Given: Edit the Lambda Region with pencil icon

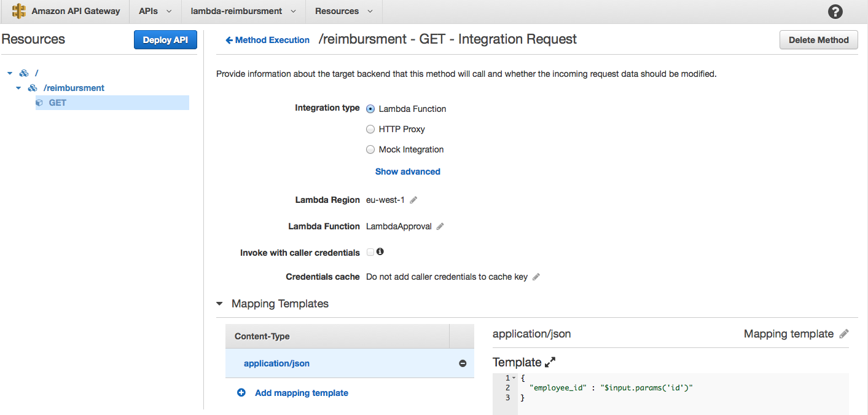Looking at the screenshot, I should pos(412,199).
